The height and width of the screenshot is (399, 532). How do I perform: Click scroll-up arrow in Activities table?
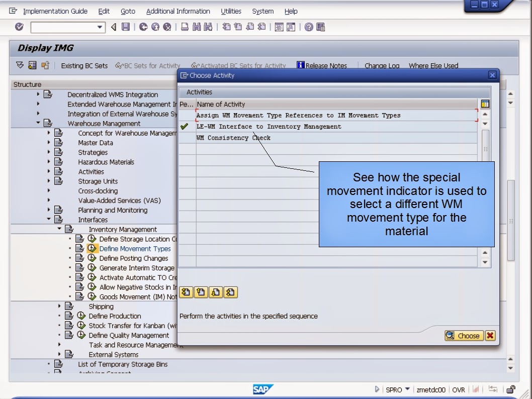coord(485,114)
